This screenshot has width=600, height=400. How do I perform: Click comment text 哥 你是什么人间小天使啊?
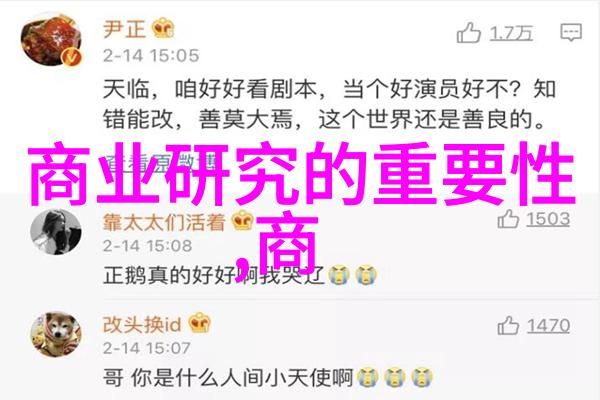227,377
